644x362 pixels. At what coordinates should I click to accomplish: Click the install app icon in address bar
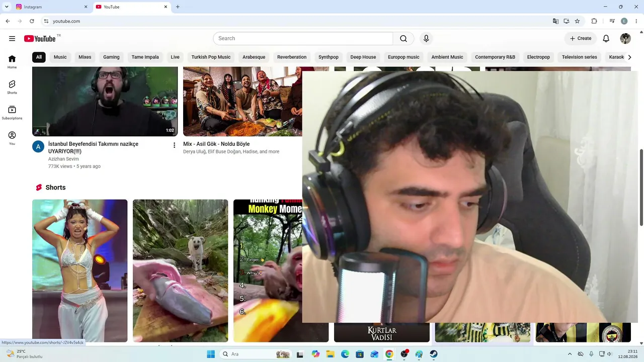[567, 21]
